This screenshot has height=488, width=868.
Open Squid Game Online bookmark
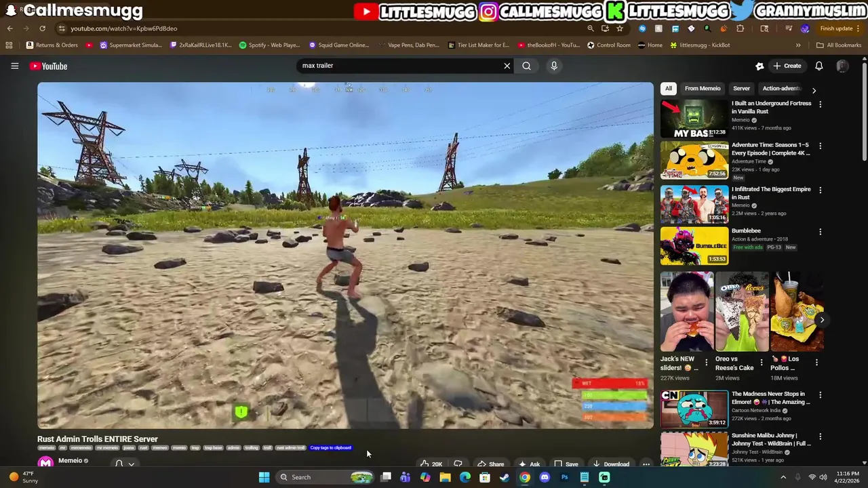click(x=338, y=45)
